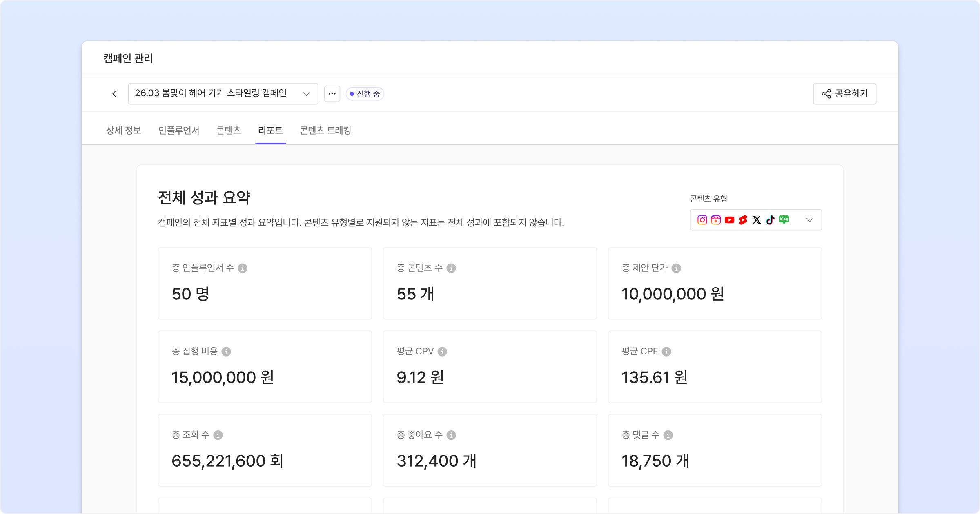
Task: Select the Instagram Reels icon
Action: pos(716,220)
